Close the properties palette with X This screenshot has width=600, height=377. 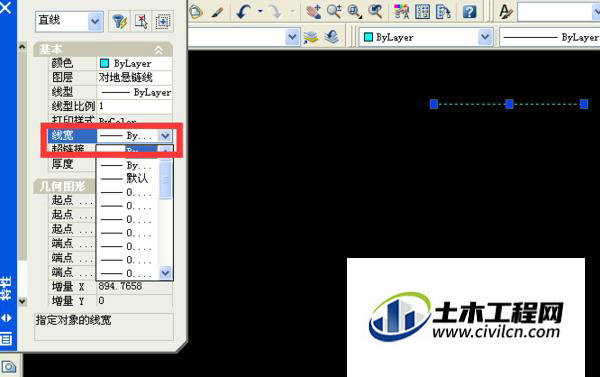click(6, 7)
